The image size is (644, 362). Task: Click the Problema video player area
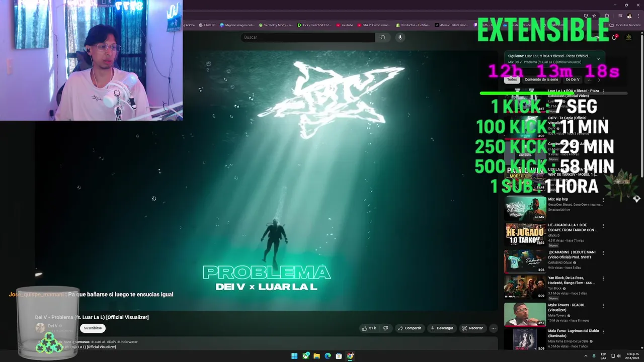pos(267,181)
